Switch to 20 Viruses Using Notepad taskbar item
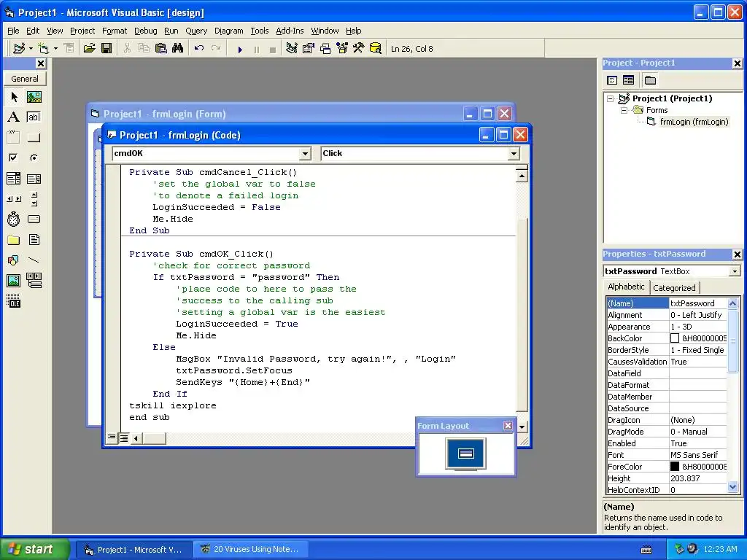 coord(251,549)
